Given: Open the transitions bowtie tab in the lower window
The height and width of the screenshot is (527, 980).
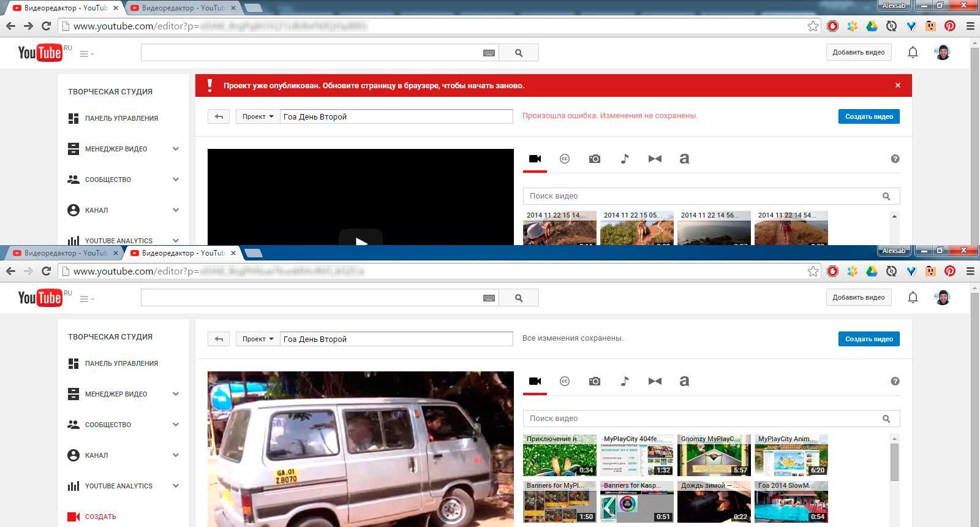Looking at the screenshot, I should [655, 381].
